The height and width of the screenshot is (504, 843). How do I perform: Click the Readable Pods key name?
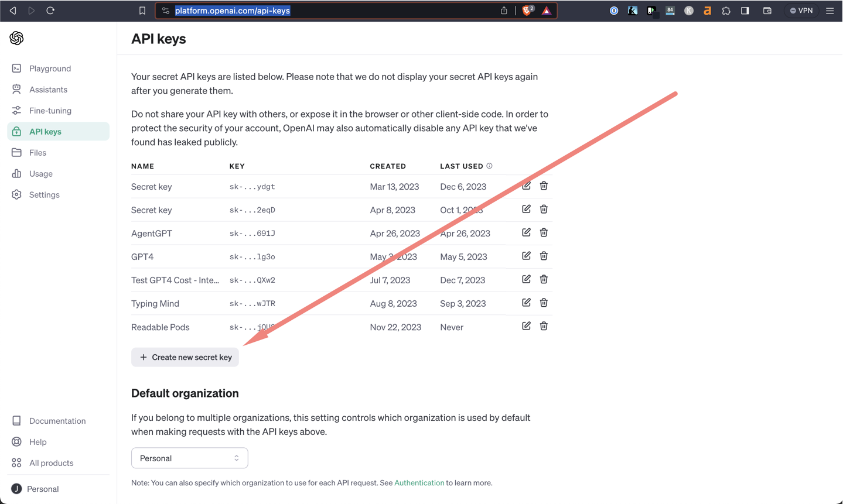[x=161, y=327]
